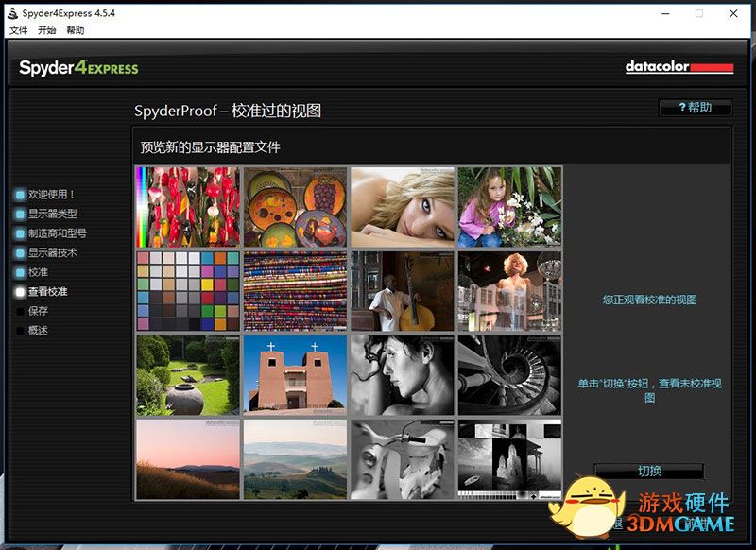Image resolution: width=756 pixels, height=550 pixels.
Task: Select the 校准 step in sidebar
Action: pos(38,272)
